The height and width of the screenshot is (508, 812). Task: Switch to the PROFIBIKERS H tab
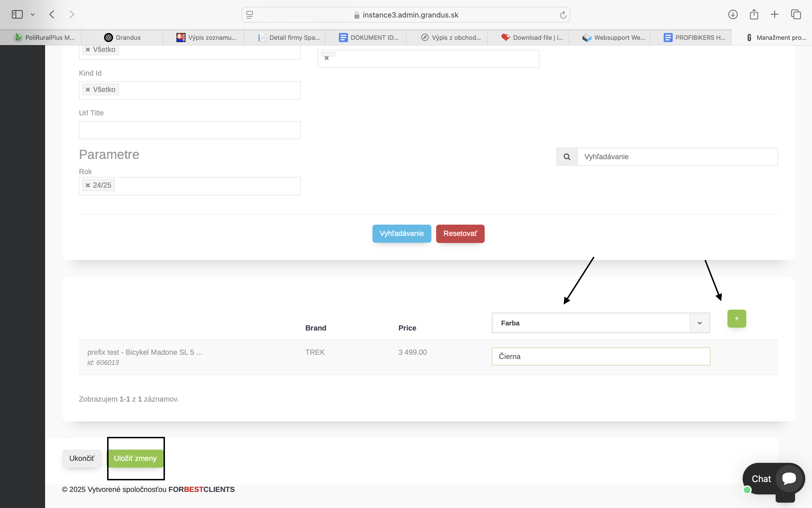(690, 37)
